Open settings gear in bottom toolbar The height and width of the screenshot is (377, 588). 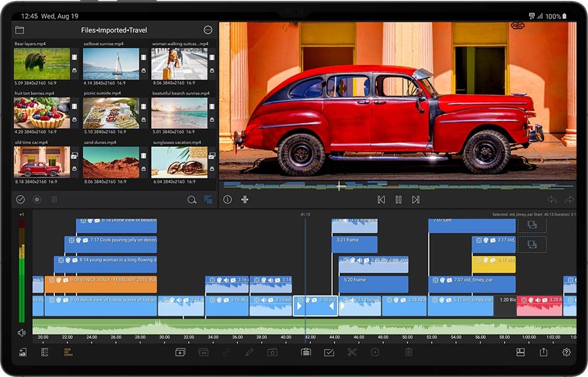click(x=566, y=352)
